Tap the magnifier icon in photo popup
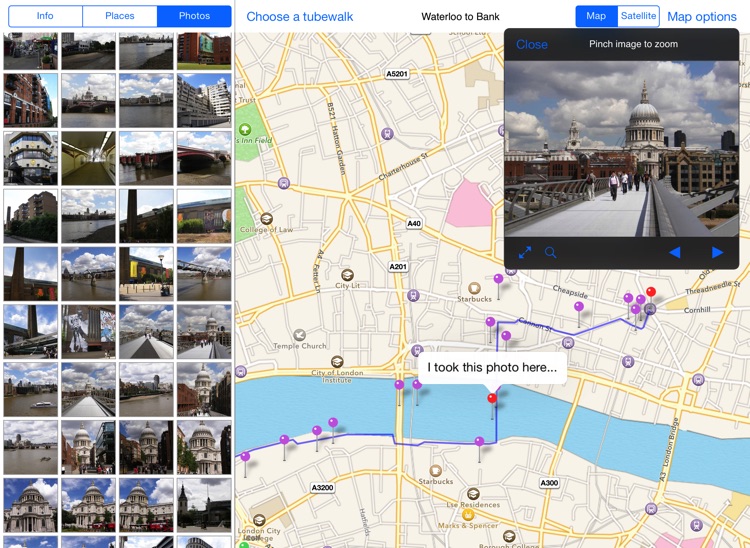Screen dimensions: 750x548 pos(551,252)
